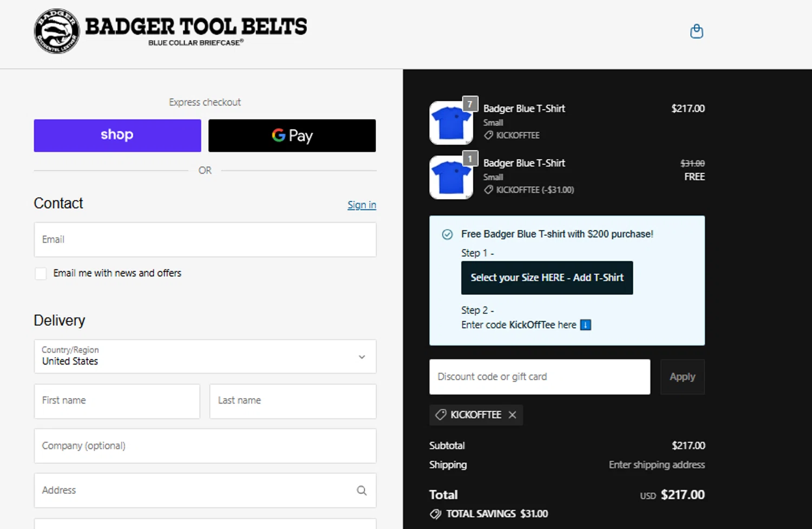Apply the discount code button

[x=682, y=377]
